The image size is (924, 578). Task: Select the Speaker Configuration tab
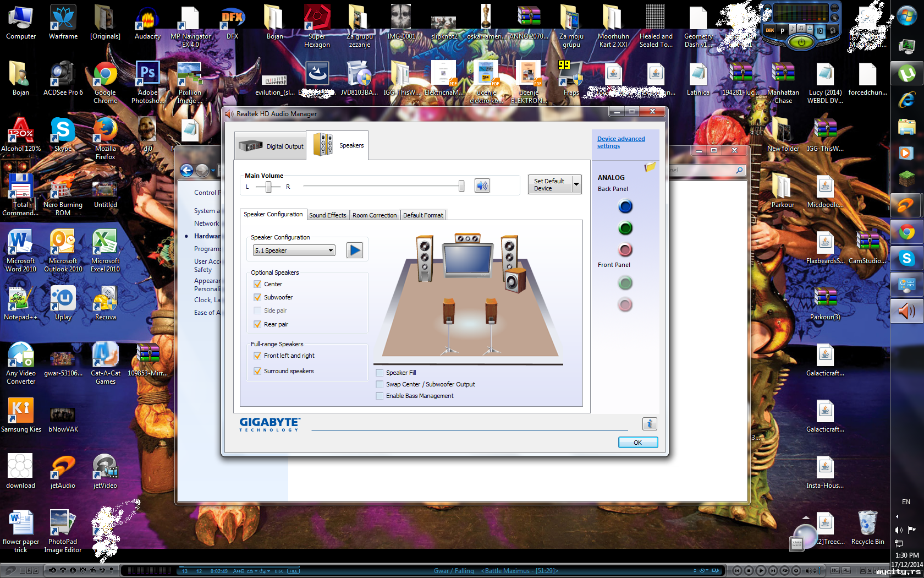[273, 215]
